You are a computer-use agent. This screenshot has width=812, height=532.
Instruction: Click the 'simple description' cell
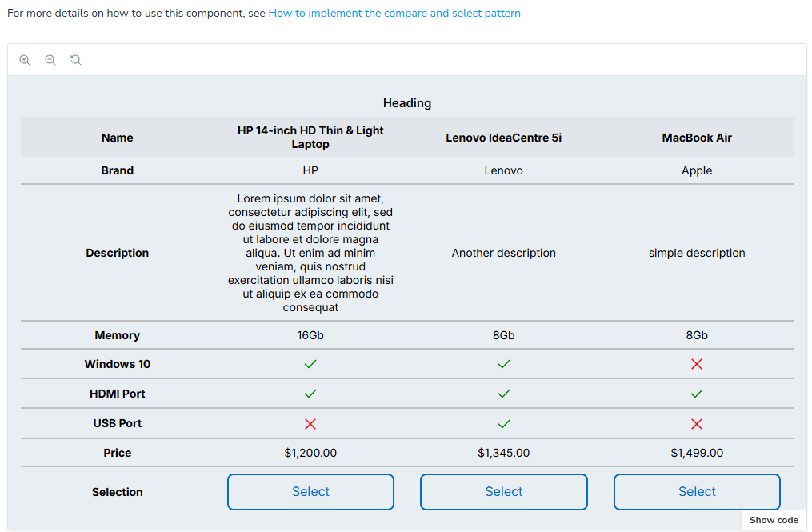point(697,253)
